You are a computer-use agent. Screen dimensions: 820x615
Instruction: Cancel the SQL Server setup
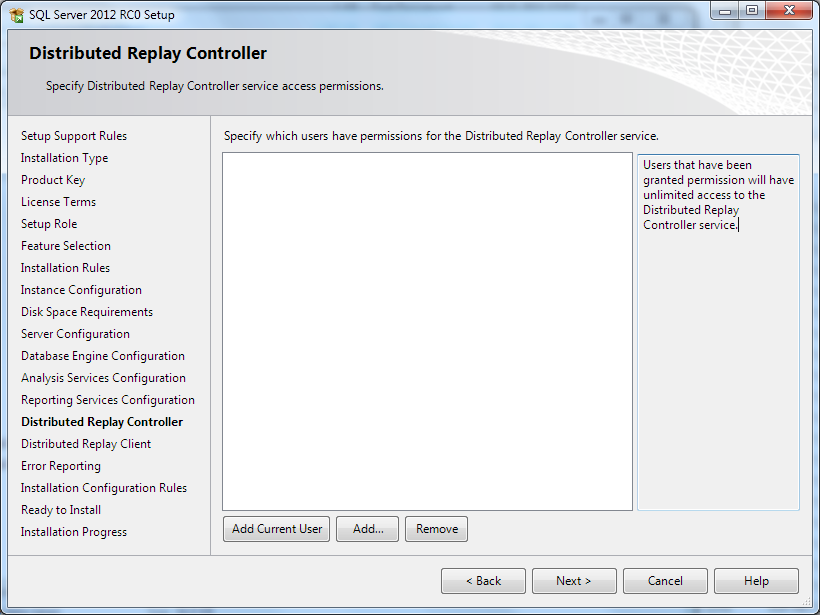click(x=665, y=581)
